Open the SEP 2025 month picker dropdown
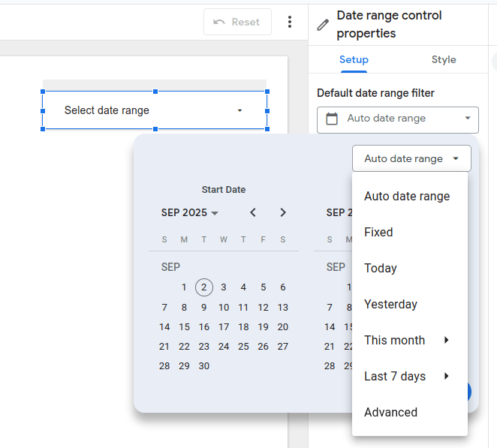Screen dimensions: 497x448 pos(189,212)
